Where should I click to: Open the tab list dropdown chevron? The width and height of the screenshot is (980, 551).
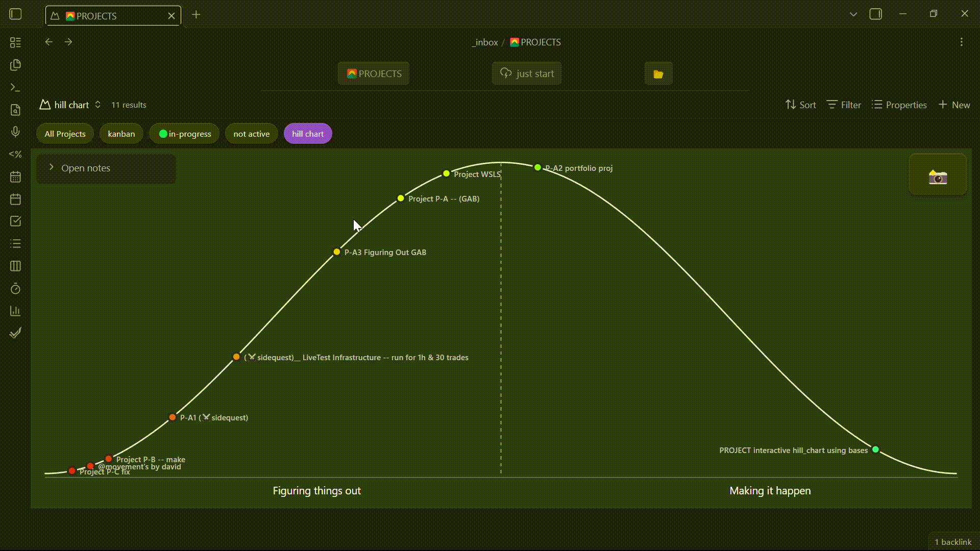[x=853, y=14]
